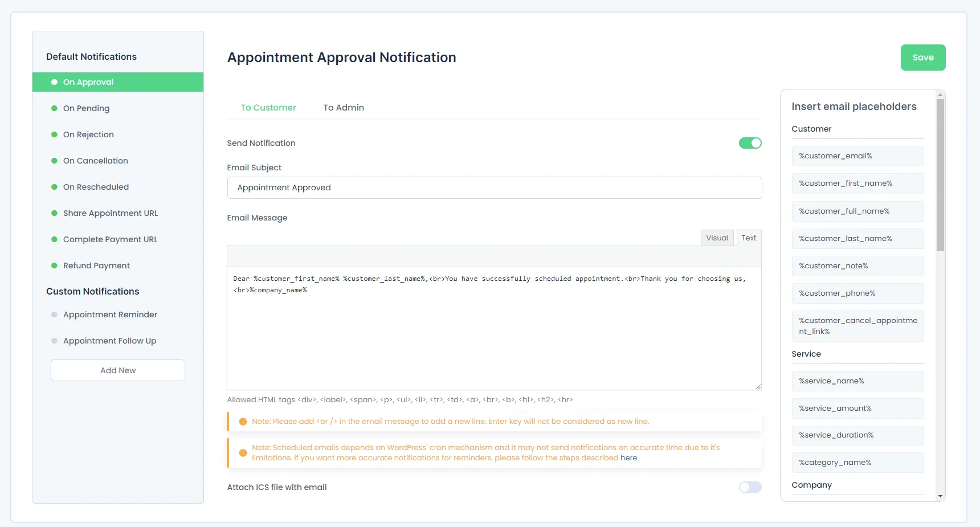
Task: Save the notification settings
Action: click(x=923, y=58)
